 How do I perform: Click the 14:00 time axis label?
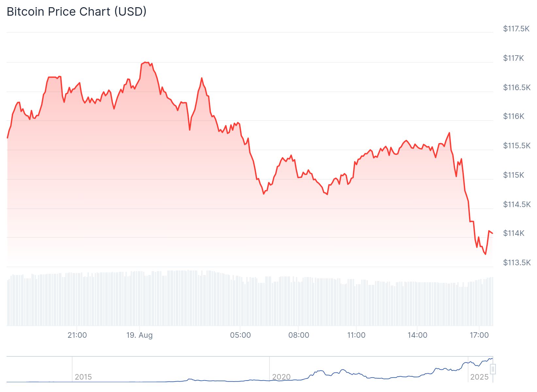point(417,335)
